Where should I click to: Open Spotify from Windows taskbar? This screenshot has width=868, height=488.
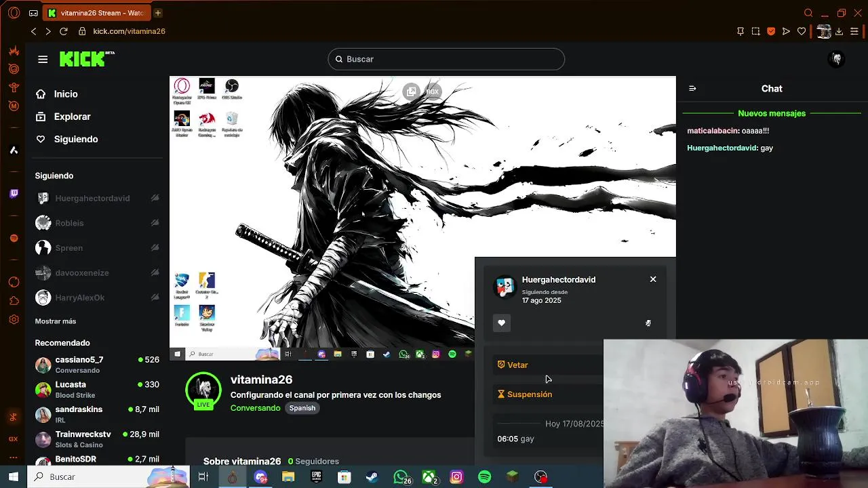click(484, 477)
